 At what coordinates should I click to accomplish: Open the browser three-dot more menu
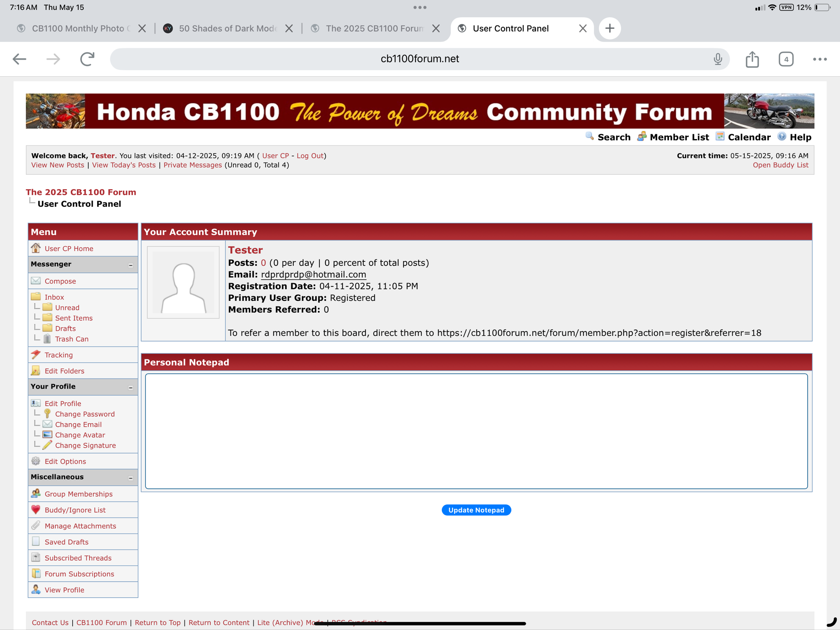point(819,59)
